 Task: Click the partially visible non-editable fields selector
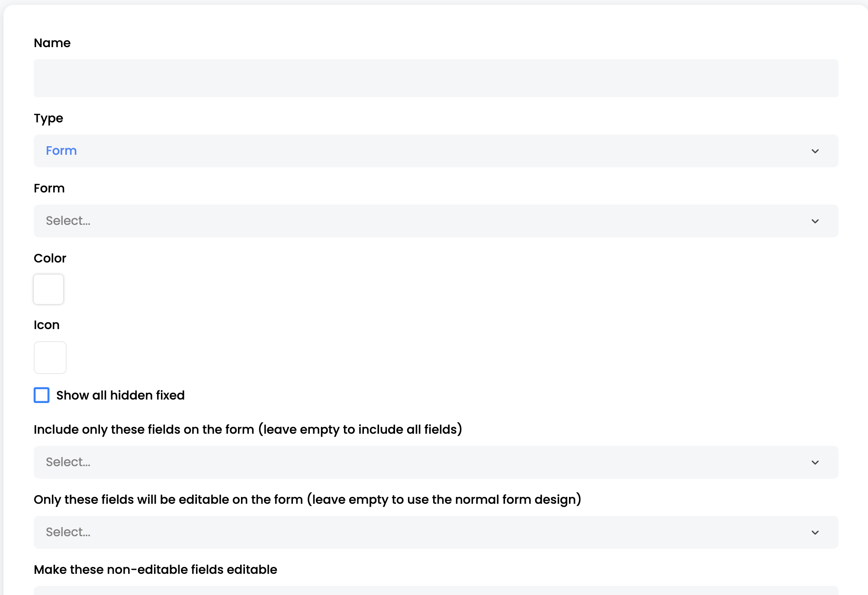coord(436,591)
